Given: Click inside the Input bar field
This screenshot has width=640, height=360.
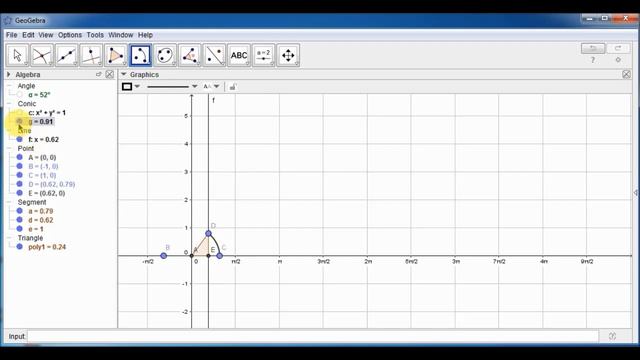Looking at the screenshot, I should tap(313, 336).
